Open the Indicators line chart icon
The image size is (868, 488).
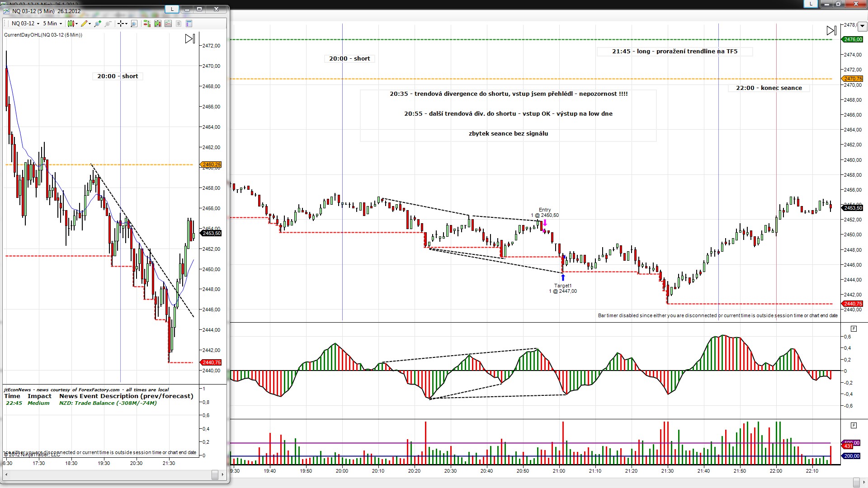[168, 23]
